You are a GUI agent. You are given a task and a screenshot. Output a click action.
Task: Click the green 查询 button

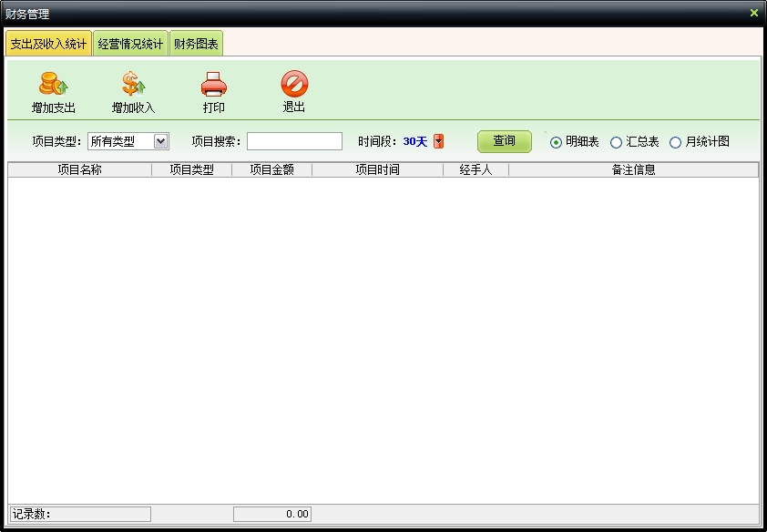tap(504, 141)
